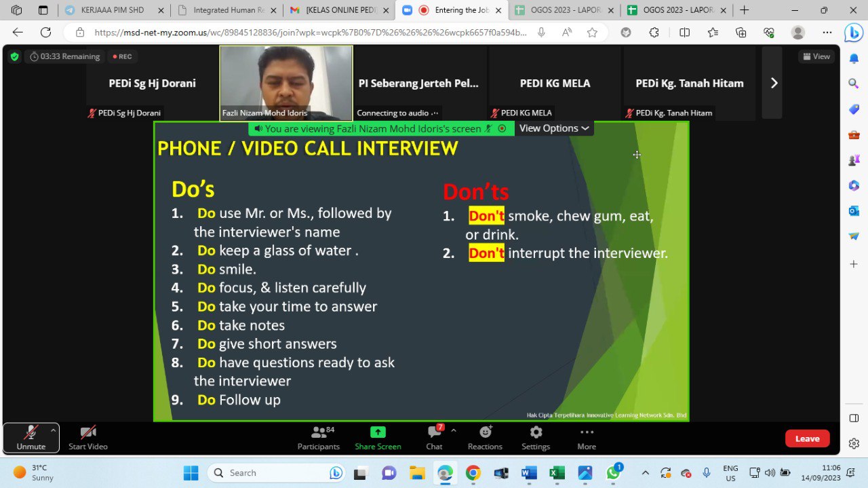Expand chat options caret next to Chat
868x488 pixels.
pos(454,430)
